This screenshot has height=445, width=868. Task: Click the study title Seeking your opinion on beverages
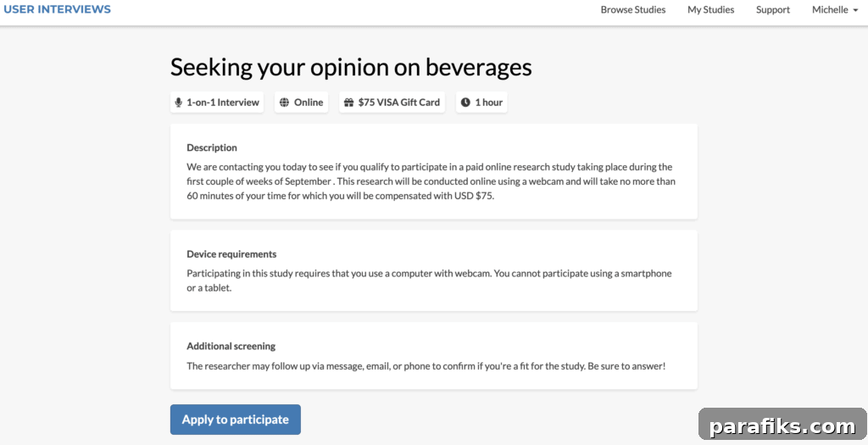(x=351, y=68)
